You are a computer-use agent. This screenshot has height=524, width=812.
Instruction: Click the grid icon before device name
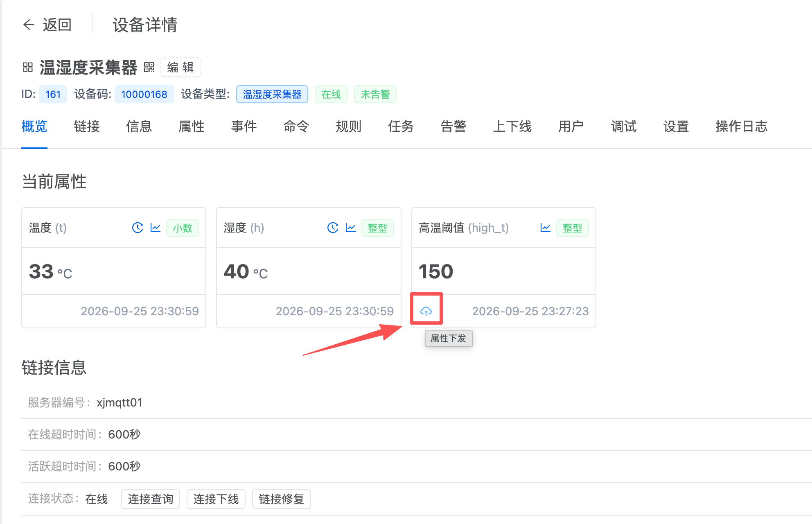pyautogui.click(x=27, y=68)
